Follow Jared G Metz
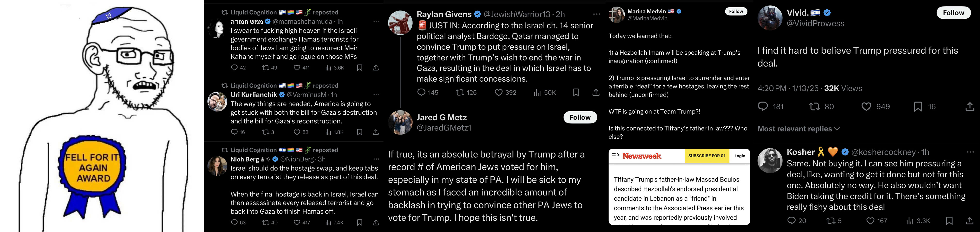This screenshot has width=980, height=232. (580, 118)
